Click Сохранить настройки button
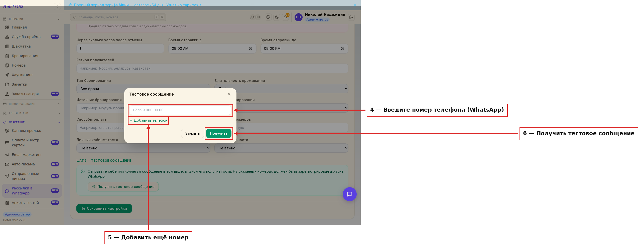 coord(104,208)
